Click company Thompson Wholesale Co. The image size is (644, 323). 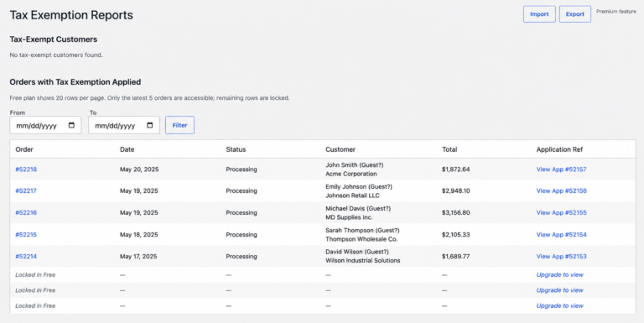click(x=361, y=239)
